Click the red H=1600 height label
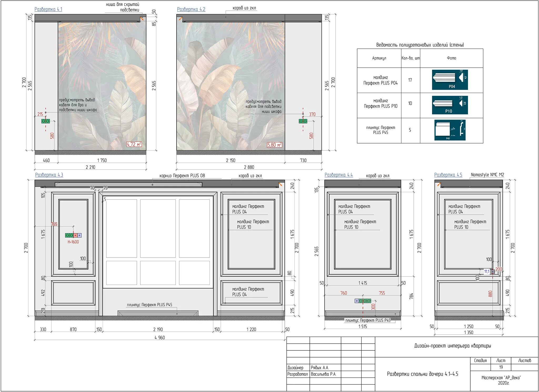This screenshot has width=539, height=392. (x=73, y=242)
